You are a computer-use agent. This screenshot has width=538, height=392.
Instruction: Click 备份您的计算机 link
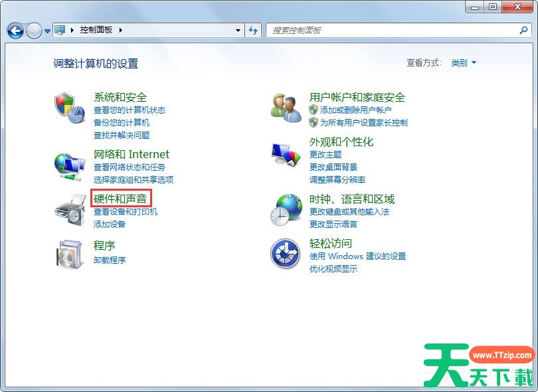point(122,122)
